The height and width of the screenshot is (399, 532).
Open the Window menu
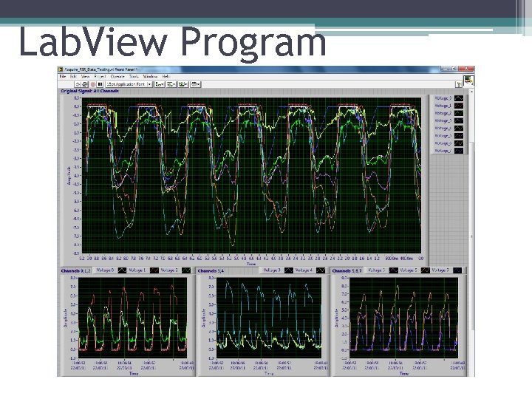[150, 76]
